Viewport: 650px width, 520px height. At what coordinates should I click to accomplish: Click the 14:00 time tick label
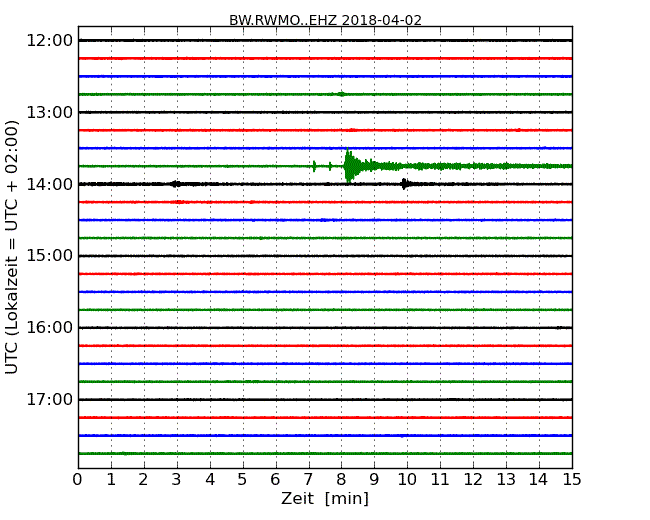click(x=50, y=184)
